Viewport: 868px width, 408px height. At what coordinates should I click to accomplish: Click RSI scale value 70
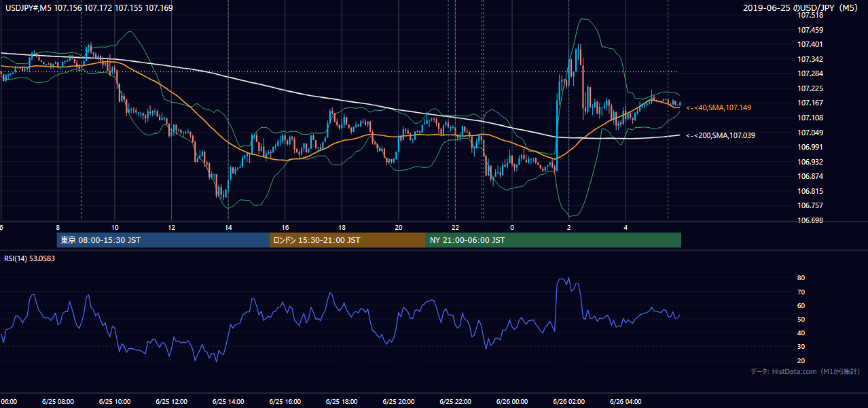[x=801, y=292]
